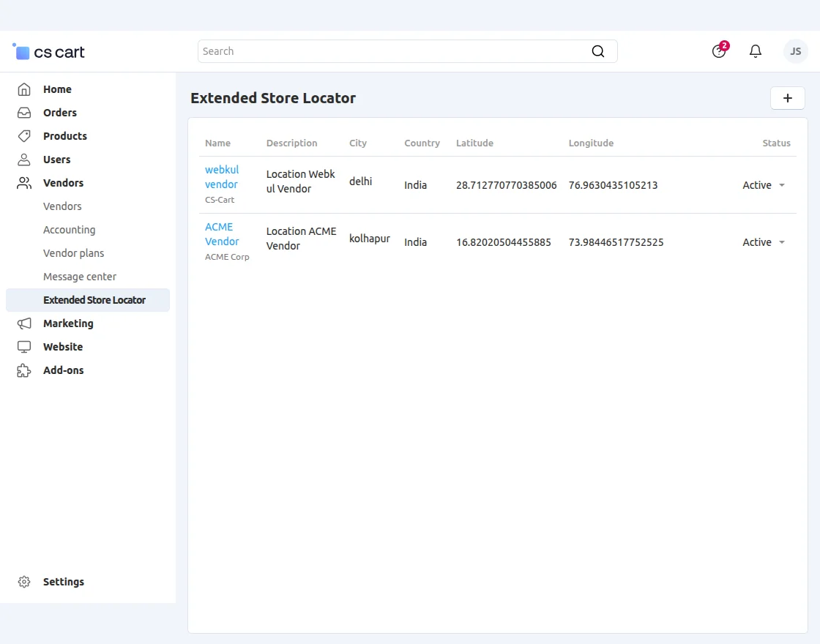The height and width of the screenshot is (644, 820).
Task: Open the notifications bell
Action: coord(756,51)
